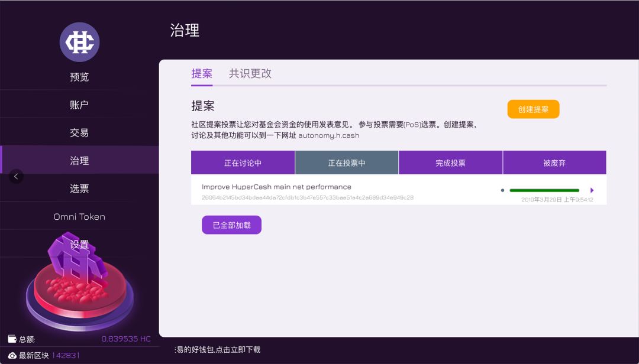Show proposals under 被废弃
This screenshot has width=639, height=364.
(x=554, y=163)
